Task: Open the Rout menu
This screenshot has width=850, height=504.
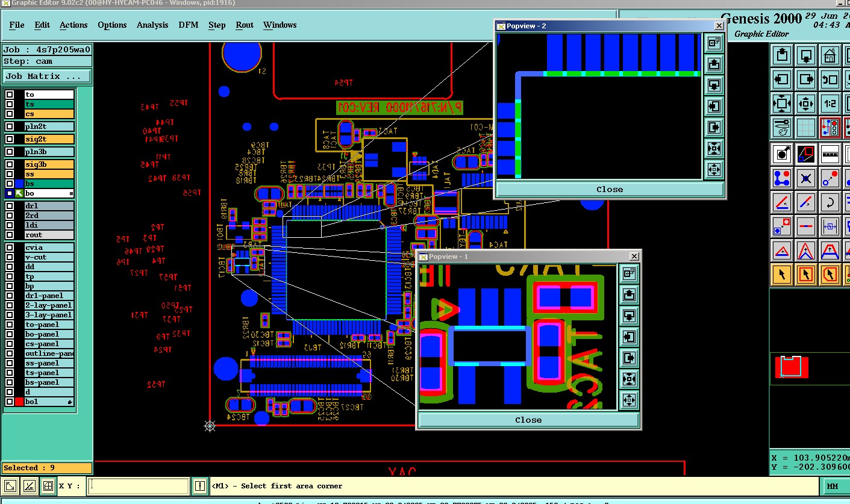Action: tap(245, 25)
